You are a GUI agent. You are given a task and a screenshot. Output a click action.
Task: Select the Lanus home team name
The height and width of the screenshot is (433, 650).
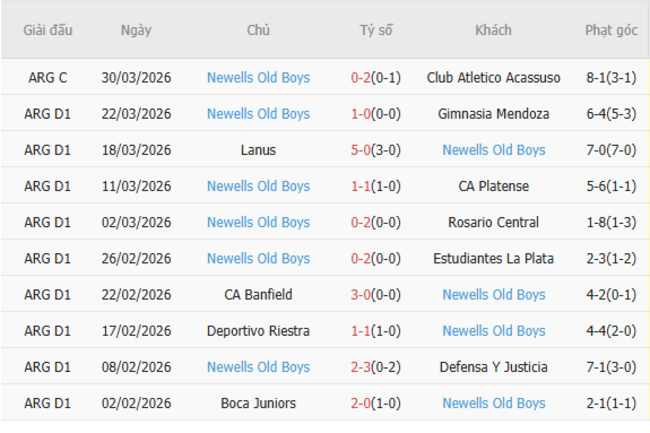point(258,150)
